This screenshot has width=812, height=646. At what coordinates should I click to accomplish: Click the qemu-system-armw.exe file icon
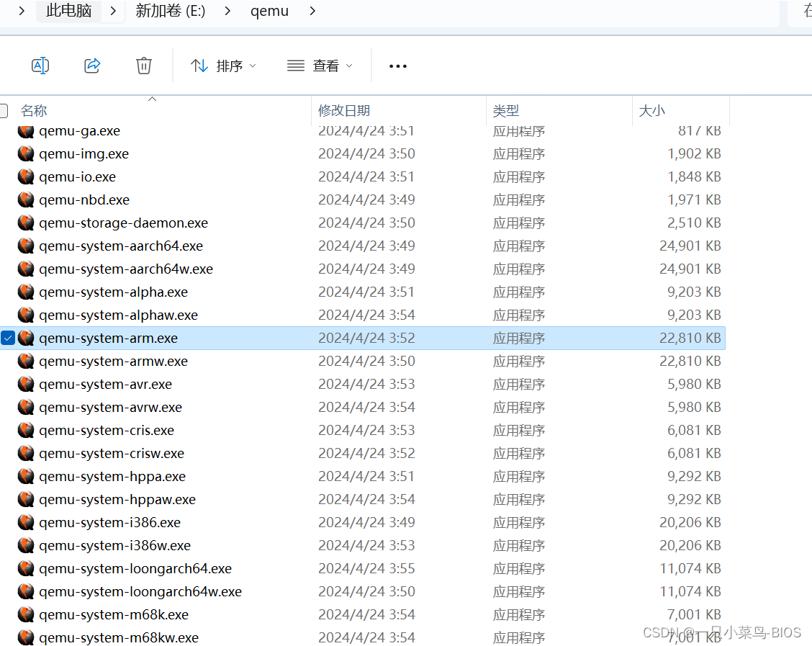click(x=26, y=361)
